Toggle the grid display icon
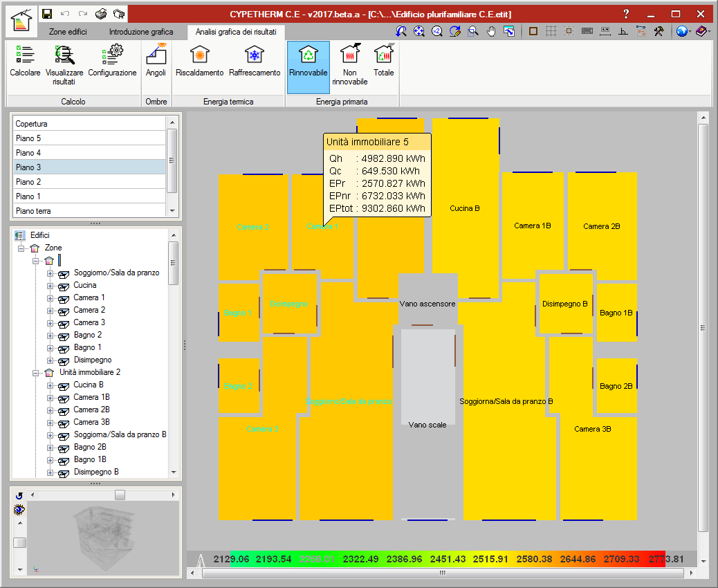Image resolution: width=718 pixels, height=588 pixels. click(551, 31)
